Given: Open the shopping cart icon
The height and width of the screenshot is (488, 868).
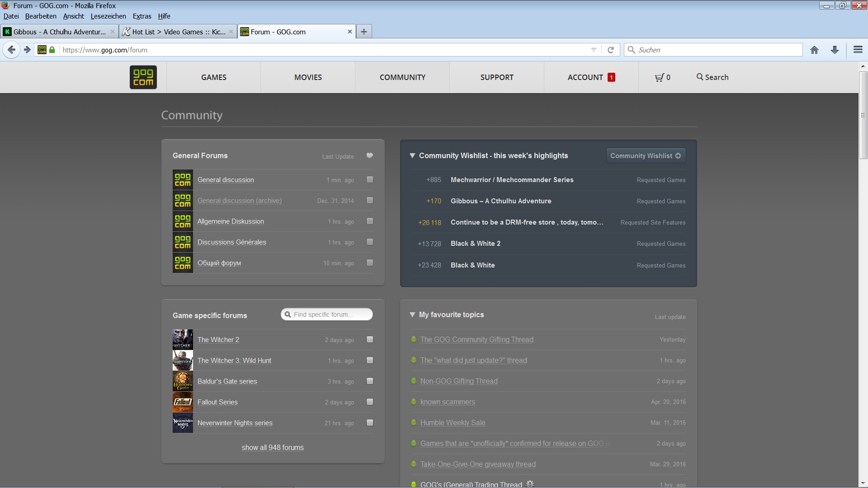Looking at the screenshot, I should pyautogui.click(x=660, y=77).
